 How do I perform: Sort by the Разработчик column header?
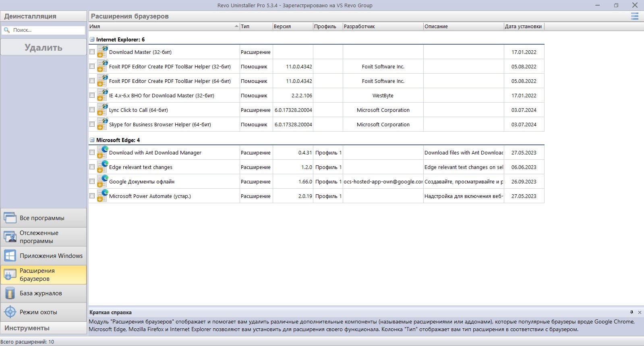tap(383, 26)
